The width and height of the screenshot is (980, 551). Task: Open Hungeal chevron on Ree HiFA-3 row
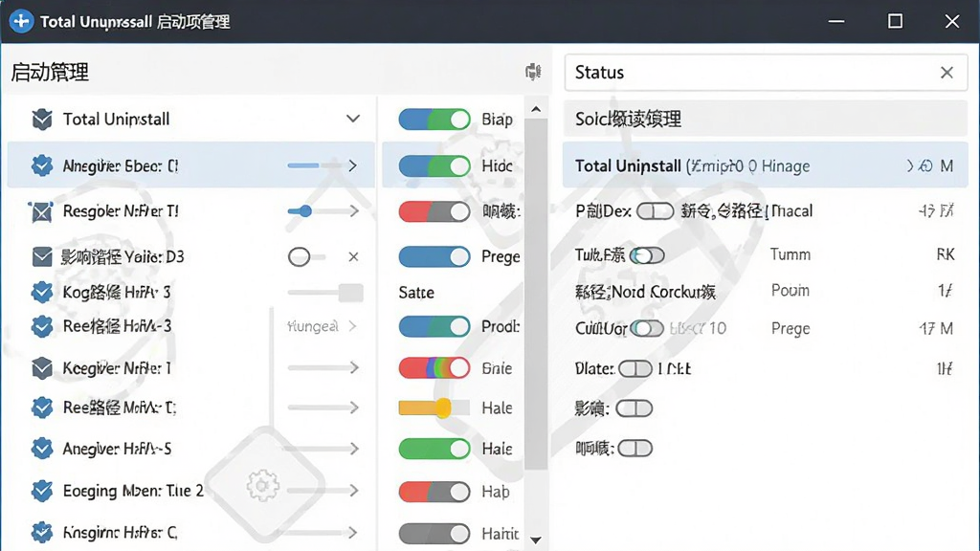coord(352,326)
